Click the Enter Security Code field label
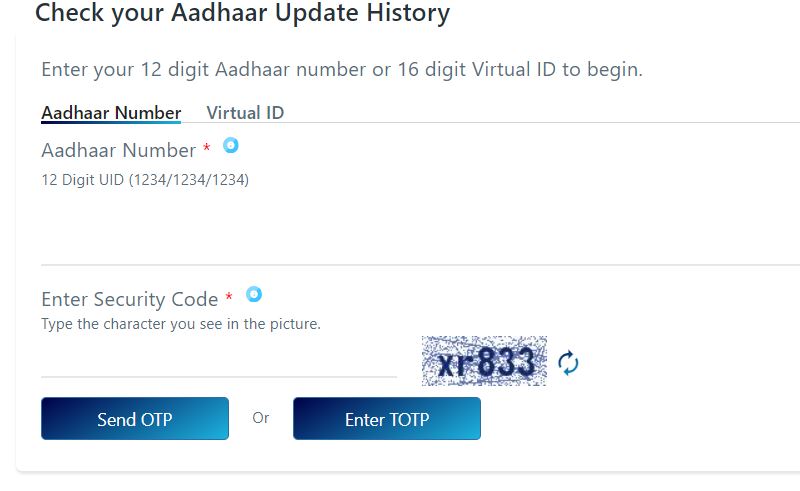This screenshot has width=800, height=491. tap(130, 299)
